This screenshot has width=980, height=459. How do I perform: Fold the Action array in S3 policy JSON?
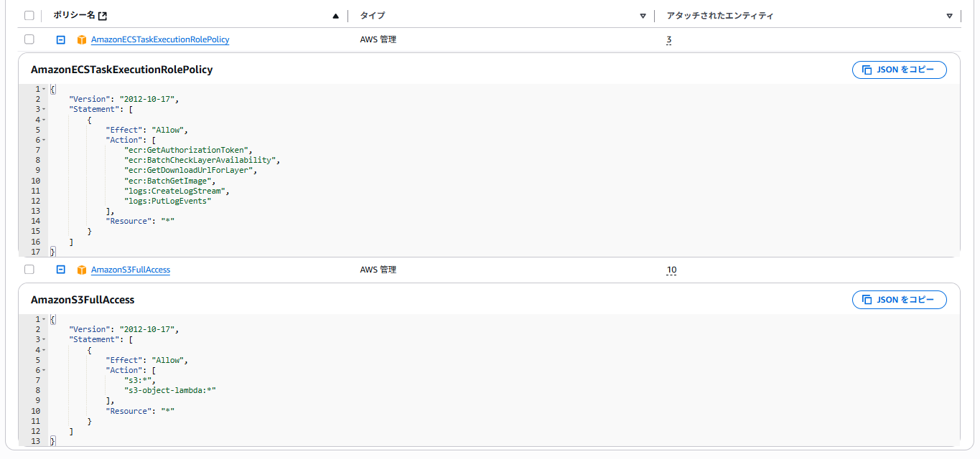tap(44, 370)
